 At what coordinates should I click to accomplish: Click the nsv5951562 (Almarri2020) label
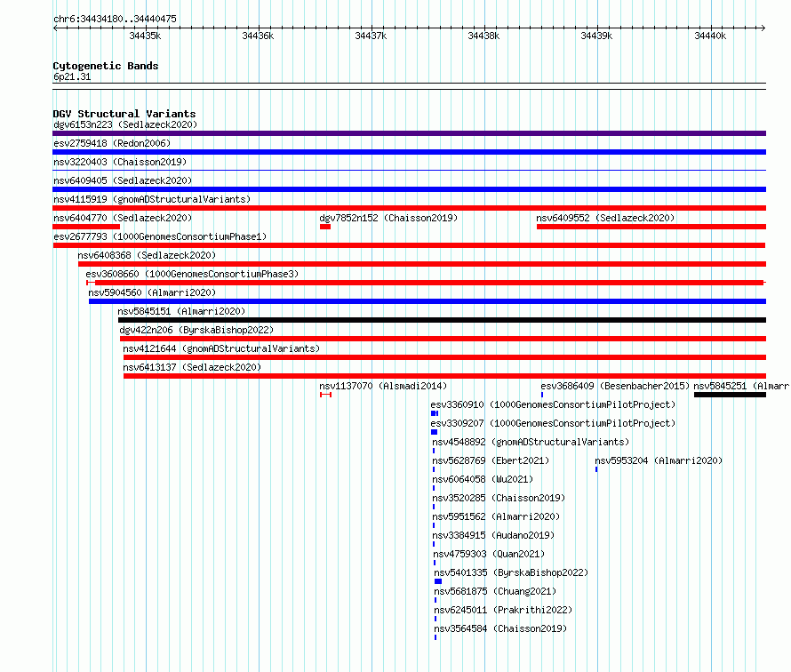tap(497, 516)
